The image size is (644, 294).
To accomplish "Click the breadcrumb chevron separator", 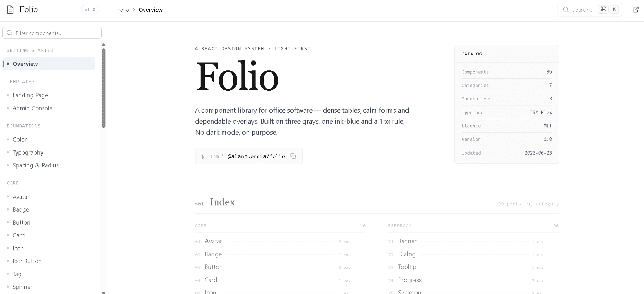I will (x=134, y=10).
